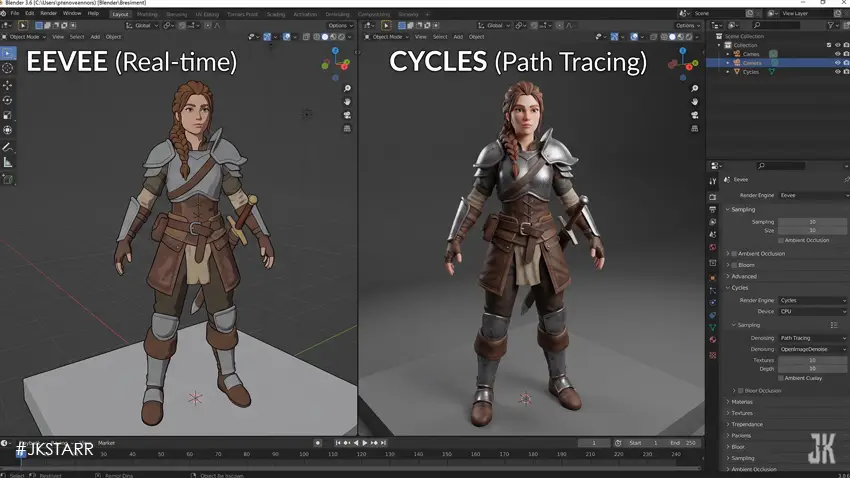Select the Transform tool in left toolbar
This screenshot has height=478, width=850.
(x=8, y=130)
